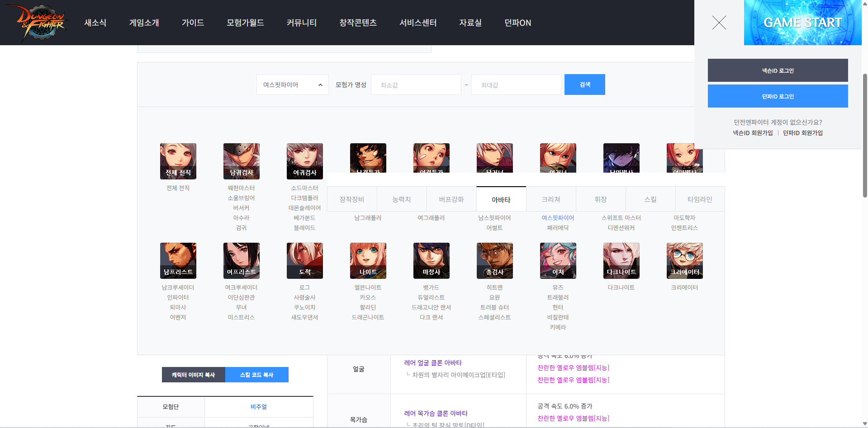Pick the 총검사 class portrait

(494, 260)
